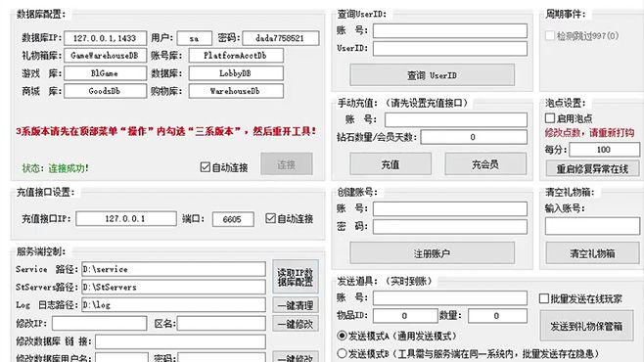Focus the Service 路径 input field
This screenshot has height=362, width=644.
[174, 269]
